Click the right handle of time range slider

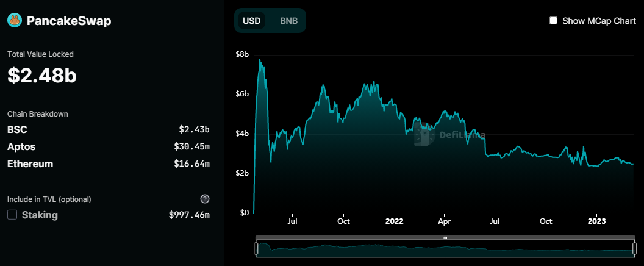pyautogui.click(x=634, y=248)
